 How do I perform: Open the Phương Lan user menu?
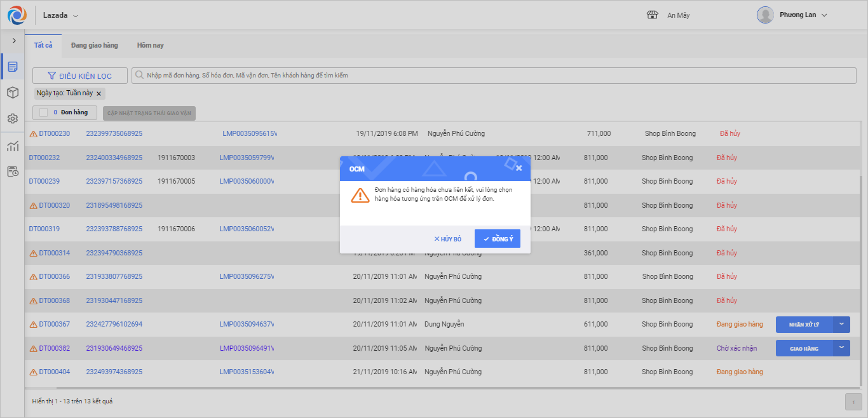coord(824,15)
